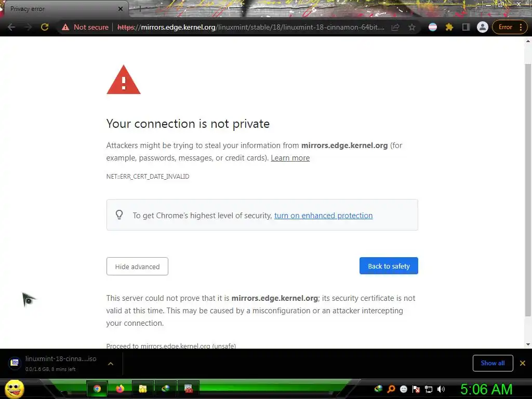Click the globe icon in the system tray
The height and width of the screenshot is (399, 532).
point(379,389)
